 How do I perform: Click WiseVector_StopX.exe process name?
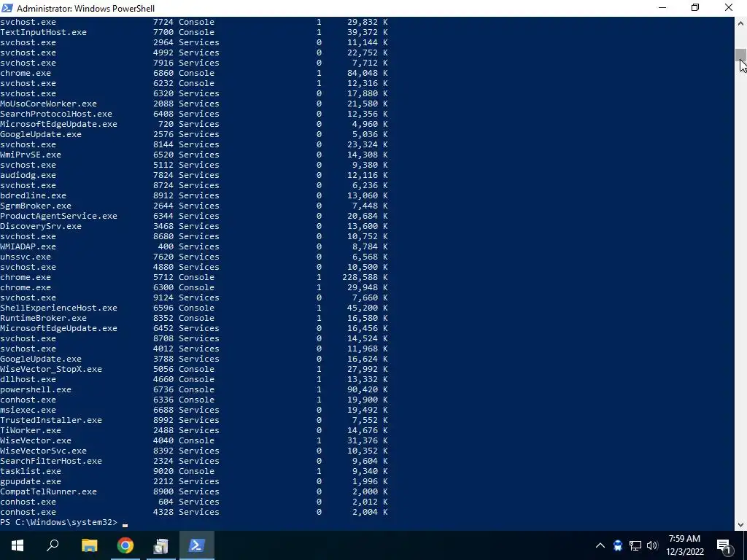[51, 369]
